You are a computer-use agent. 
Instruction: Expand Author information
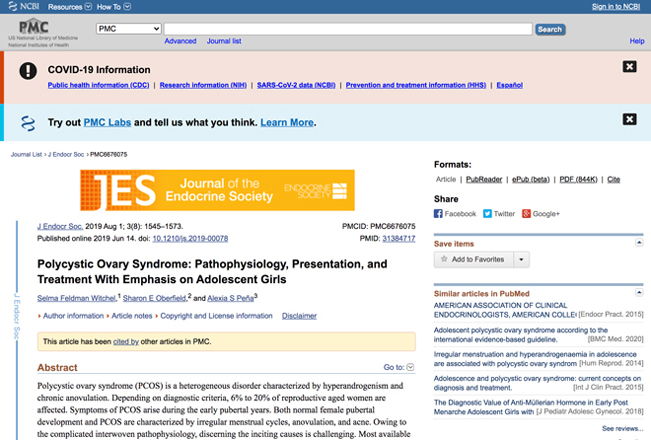point(71,316)
